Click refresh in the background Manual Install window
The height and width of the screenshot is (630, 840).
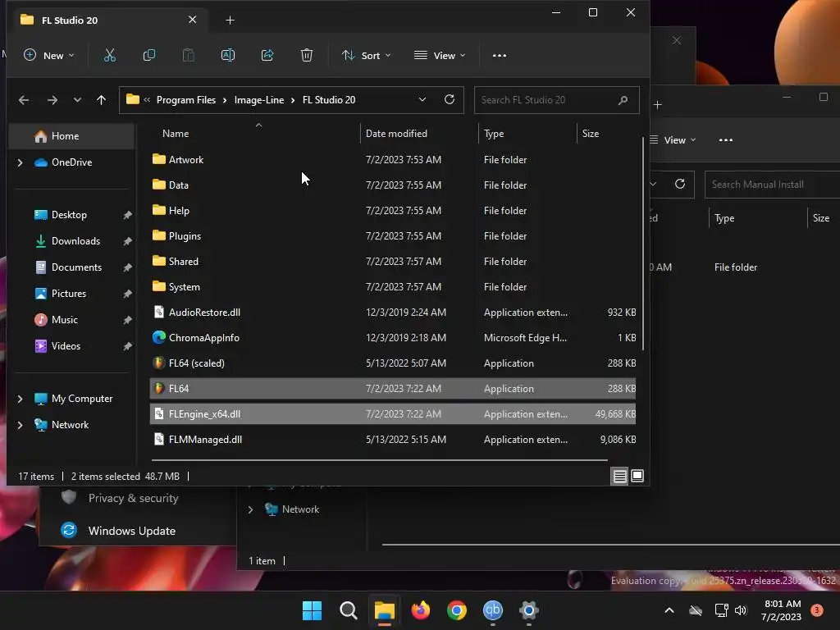coord(680,185)
